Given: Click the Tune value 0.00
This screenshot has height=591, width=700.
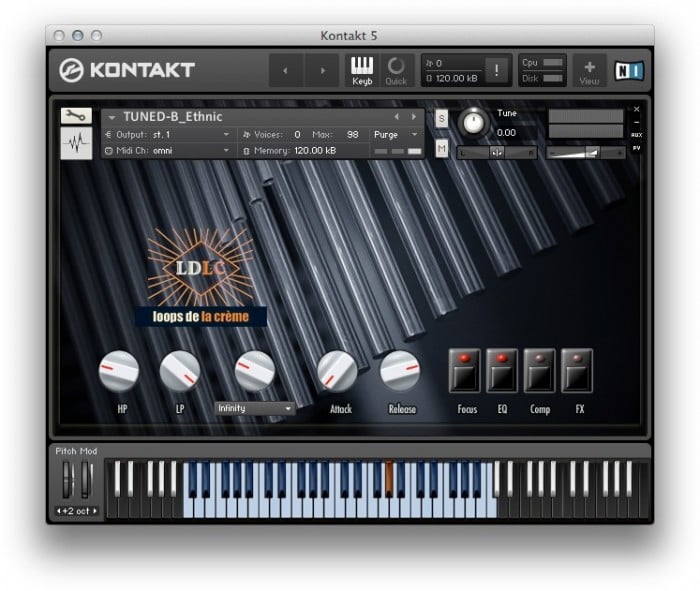Looking at the screenshot, I should click(x=506, y=133).
